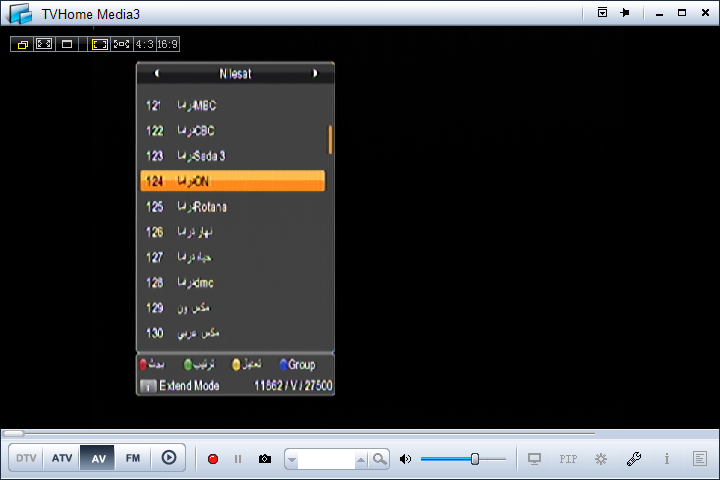Maximize the TVHome Media3 window

pos(682,13)
